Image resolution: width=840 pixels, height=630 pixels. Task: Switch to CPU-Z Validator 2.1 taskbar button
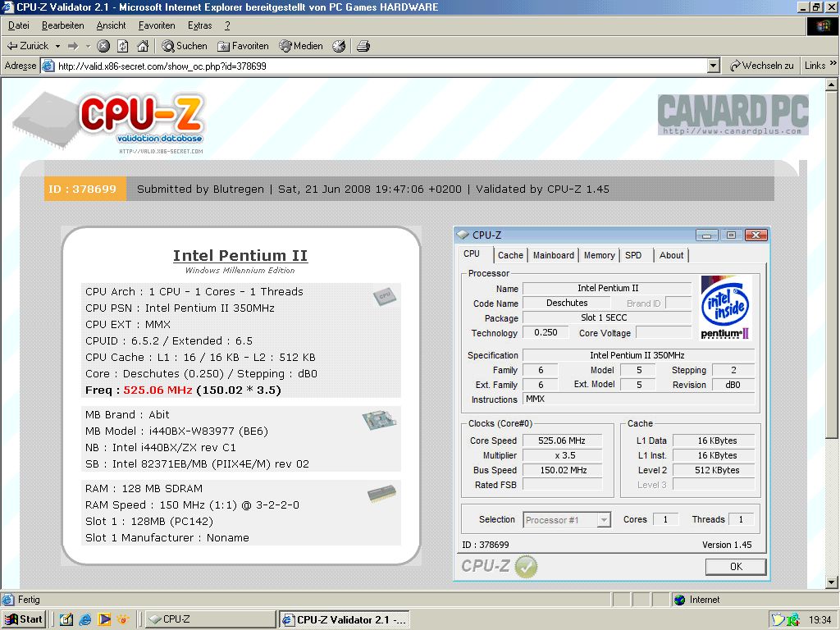pos(345,619)
